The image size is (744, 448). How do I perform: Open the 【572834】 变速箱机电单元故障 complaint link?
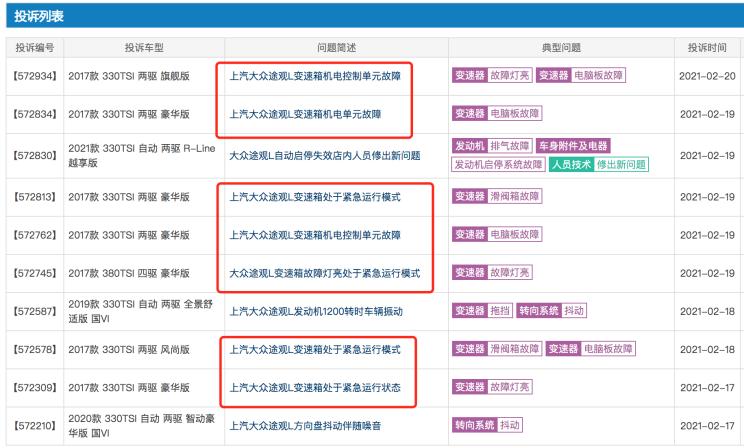tap(305, 114)
